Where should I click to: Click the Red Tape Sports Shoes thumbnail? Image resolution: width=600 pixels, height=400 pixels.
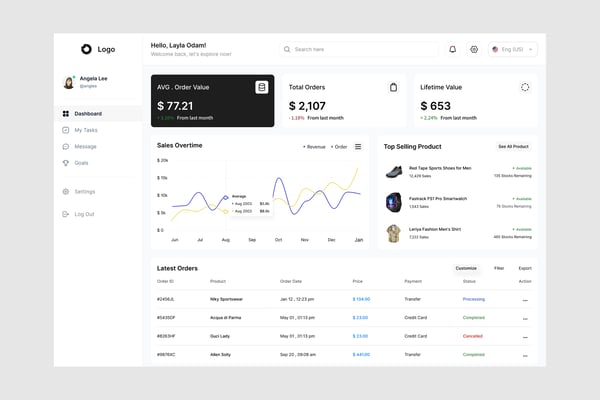pyautogui.click(x=394, y=172)
